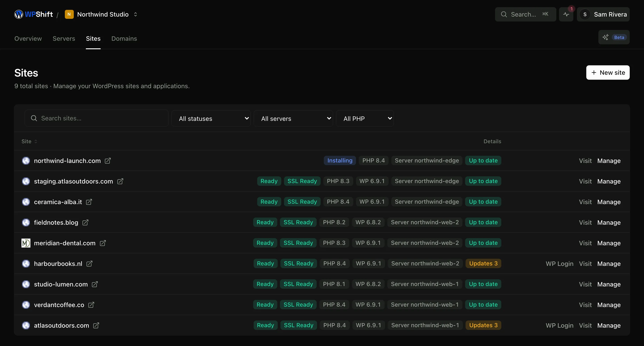Open staging.atlasoutdoors.com external link icon
This screenshot has width=644, height=346.
point(120,181)
